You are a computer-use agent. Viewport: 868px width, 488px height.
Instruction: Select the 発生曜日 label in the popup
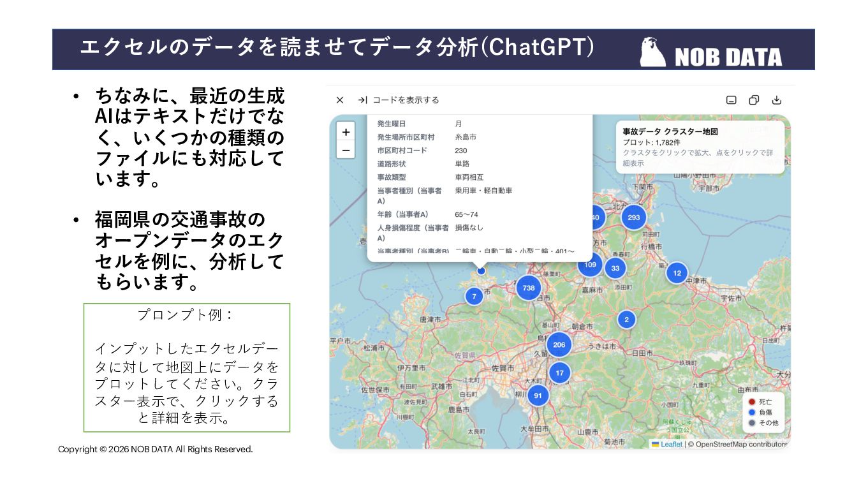[392, 124]
